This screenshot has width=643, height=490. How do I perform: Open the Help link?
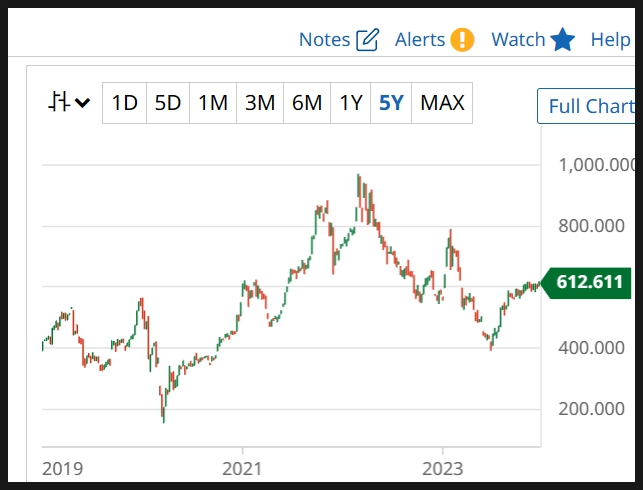coord(611,40)
